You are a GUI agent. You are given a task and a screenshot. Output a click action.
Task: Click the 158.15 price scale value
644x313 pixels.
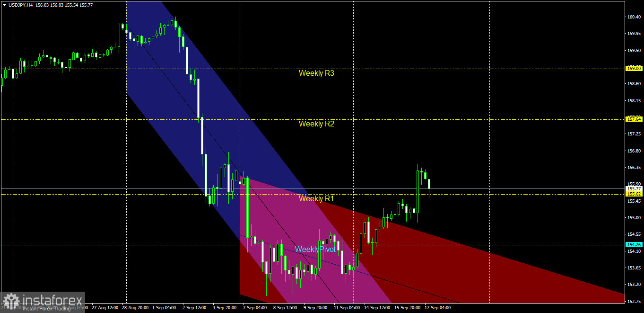coord(634,101)
